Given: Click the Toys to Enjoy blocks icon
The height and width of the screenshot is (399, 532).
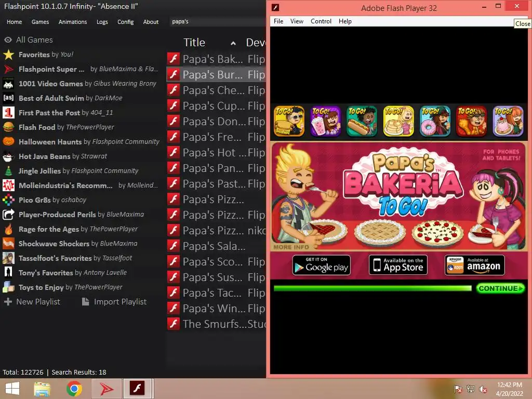Looking at the screenshot, I should pyautogui.click(x=8, y=287).
